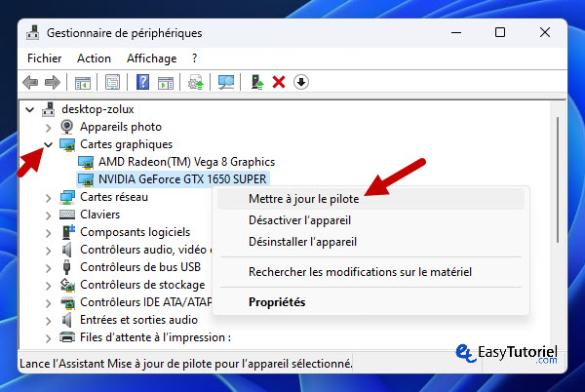Click the Contrôleurs de bus USB icon
The width and height of the screenshot is (585, 392).
coord(66,267)
